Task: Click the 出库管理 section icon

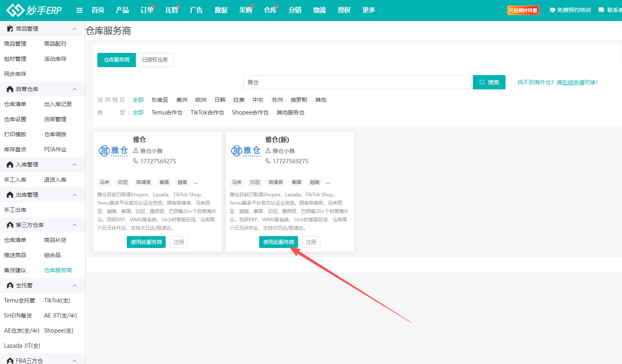Action: [10, 195]
